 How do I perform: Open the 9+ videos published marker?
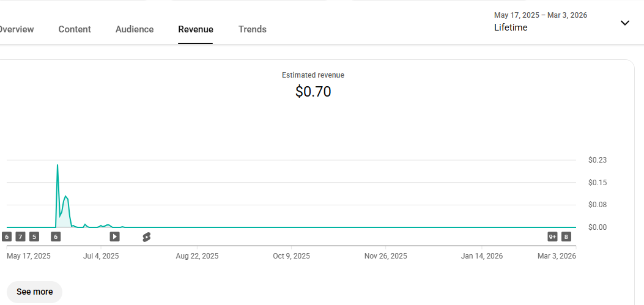[x=552, y=237]
